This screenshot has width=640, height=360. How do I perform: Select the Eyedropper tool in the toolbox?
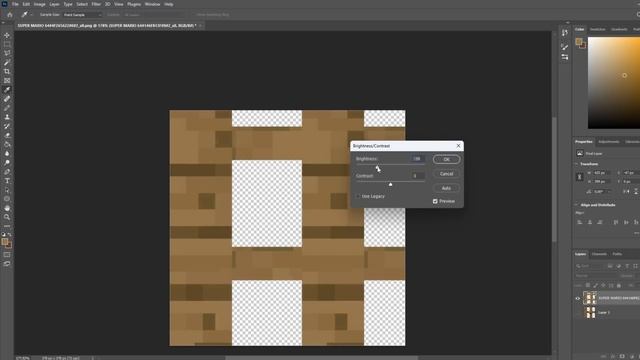coord(7,90)
